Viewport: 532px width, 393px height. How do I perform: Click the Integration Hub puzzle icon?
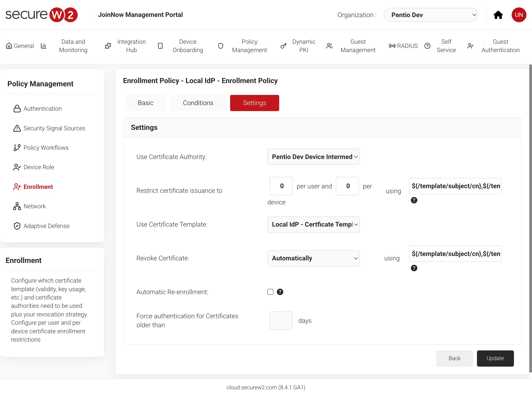pyautogui.click(x=108, y=46)
